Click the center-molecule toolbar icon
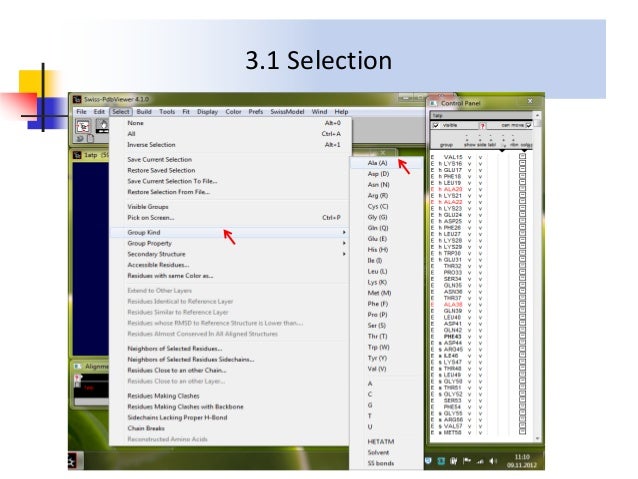Image resolution: width=638 pixels, height=479 pixels. (x=83, y=127)
